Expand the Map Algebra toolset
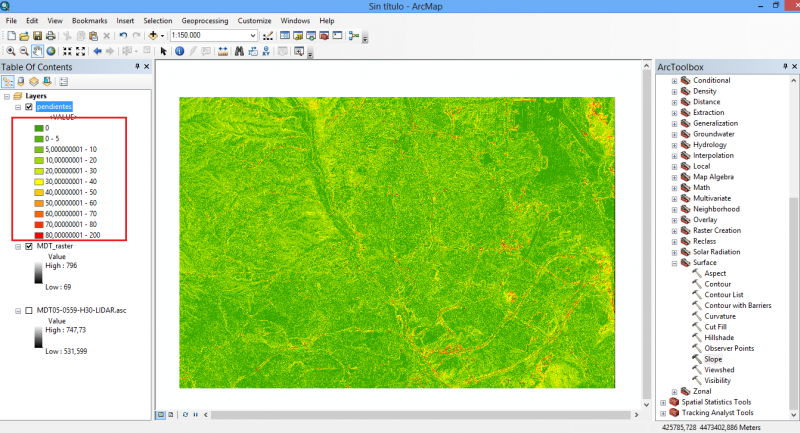 tap(674, 178)
